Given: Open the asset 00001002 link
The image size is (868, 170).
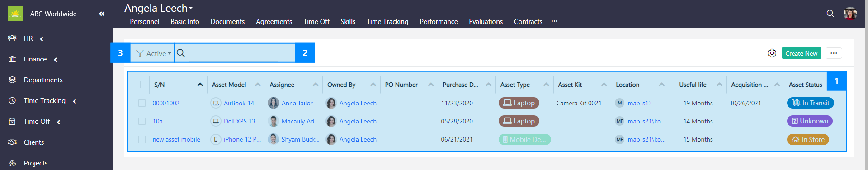Looking at the screenshot, I should [x=166, y=103].
